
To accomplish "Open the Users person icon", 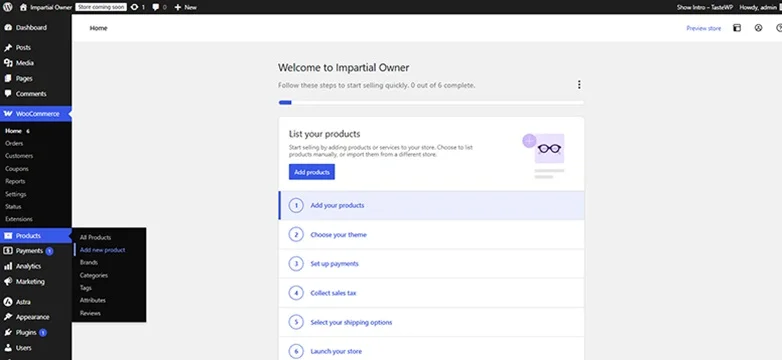I will 7,348.
